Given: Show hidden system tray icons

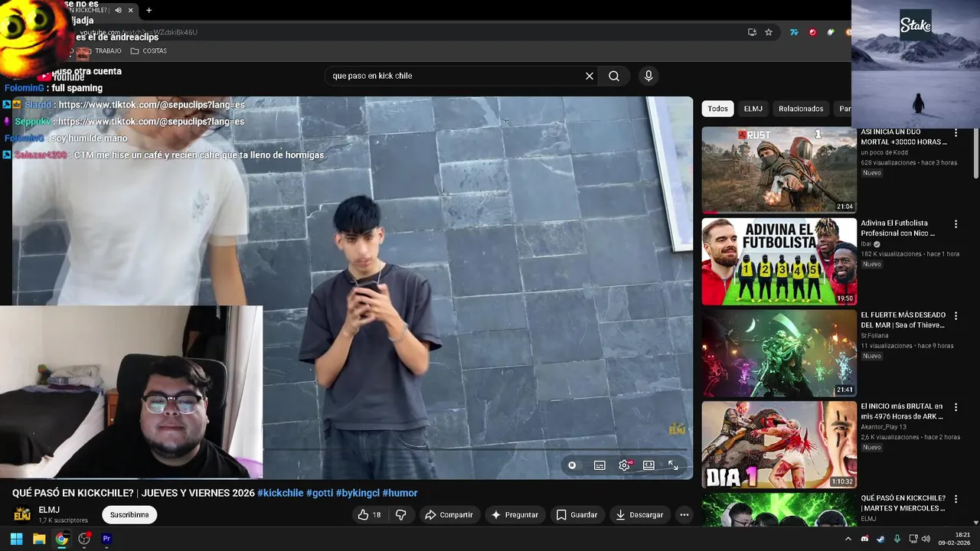Looking at the screenshot, I should 848,539.
